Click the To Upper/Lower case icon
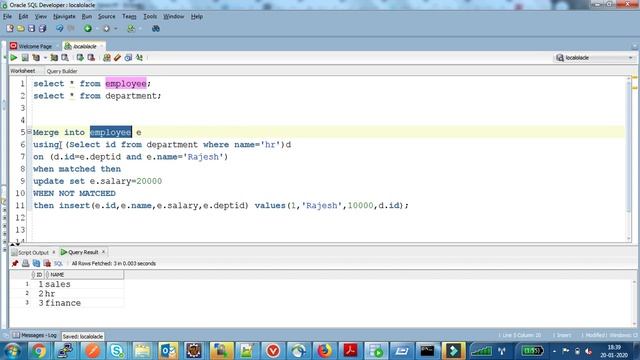Viewport: 640px width, 360px height. click(139, 58)
